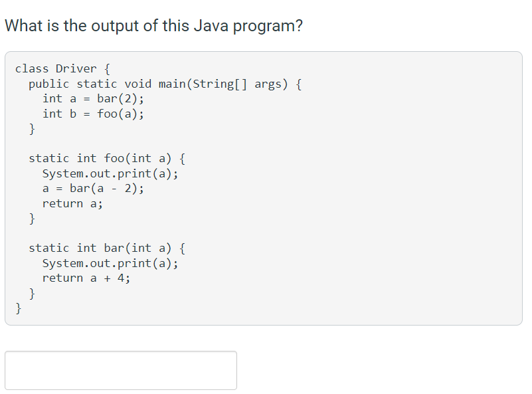Click the 'int a = bar(2);' line
This screenshot has width=532, height=394.
coord(93,99)
